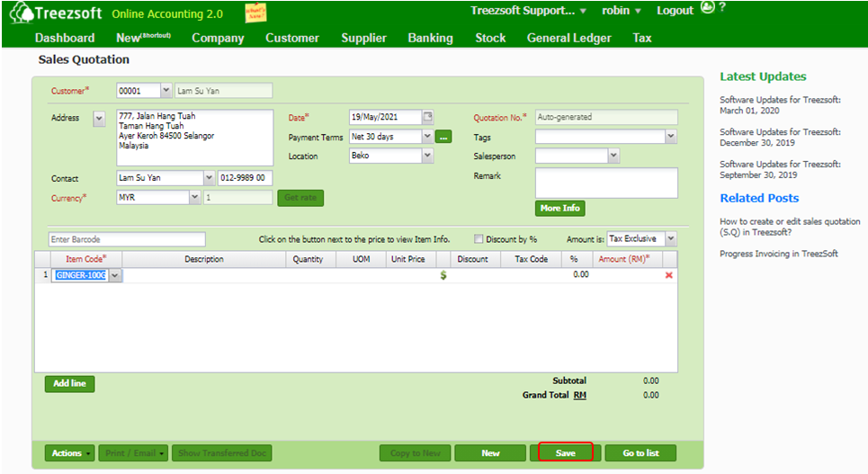Delete line 1 with the red X
Viewport: 868px width, 474px height.
click(668, 275)
